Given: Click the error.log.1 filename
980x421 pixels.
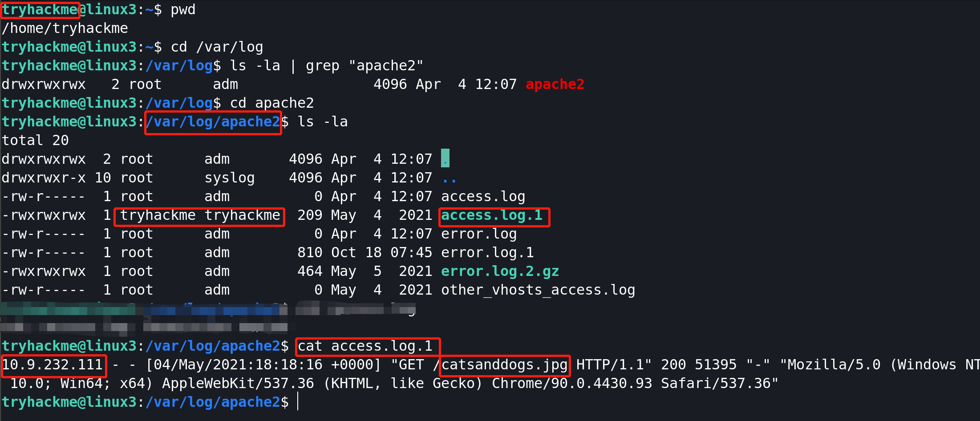Looking at the screenshot, I should click(x=487, y=253).
